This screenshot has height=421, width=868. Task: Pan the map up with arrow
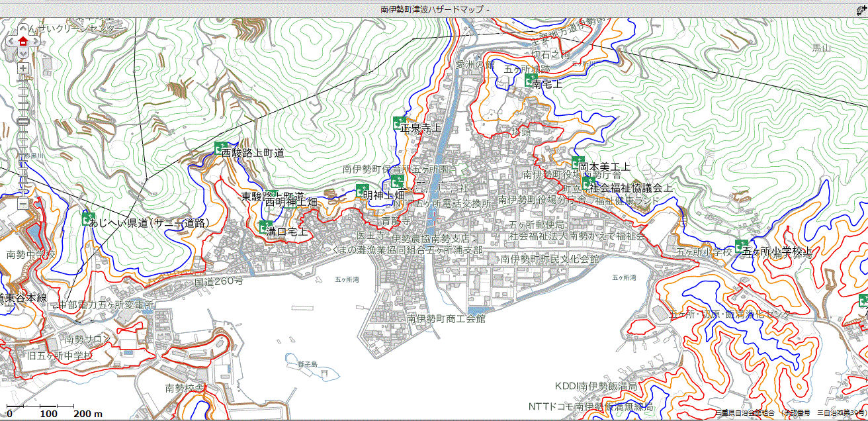pos(23,30)
